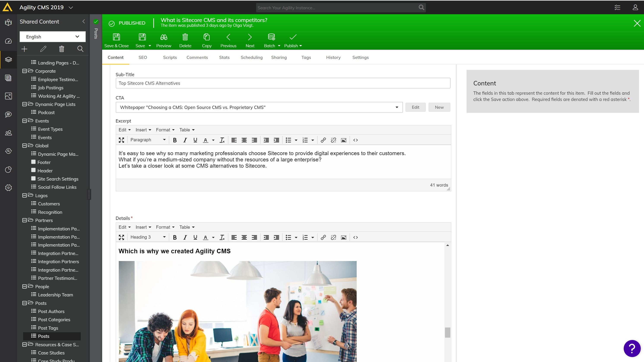The height and width of the screenshot is (362, 644).
Task: Toggle Italic in Excerpt editor
Action: click(x=185, y=140)
